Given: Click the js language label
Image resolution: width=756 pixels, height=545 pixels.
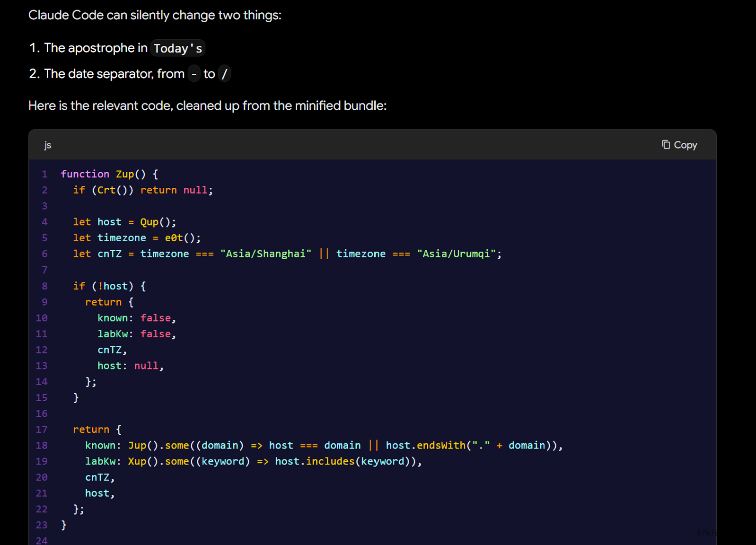Looking at the screenshot, I should point(48,145).
